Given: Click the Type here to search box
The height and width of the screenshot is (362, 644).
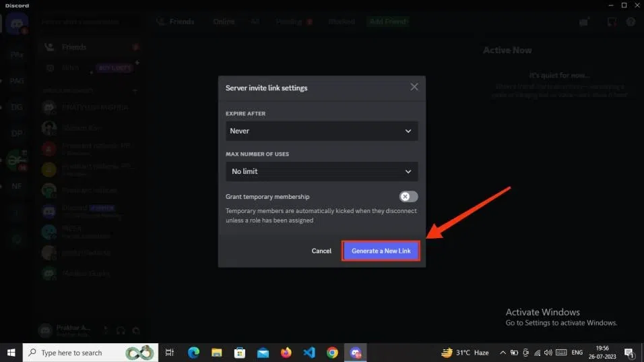Looking at the screenshot, I should (x=90, y=353).
